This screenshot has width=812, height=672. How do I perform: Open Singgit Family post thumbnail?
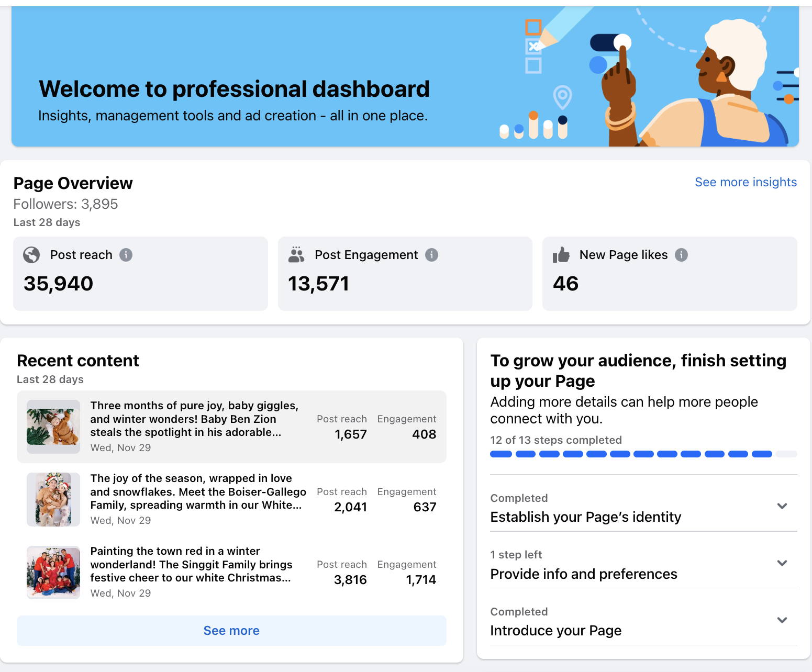click(x=53, y=572)
